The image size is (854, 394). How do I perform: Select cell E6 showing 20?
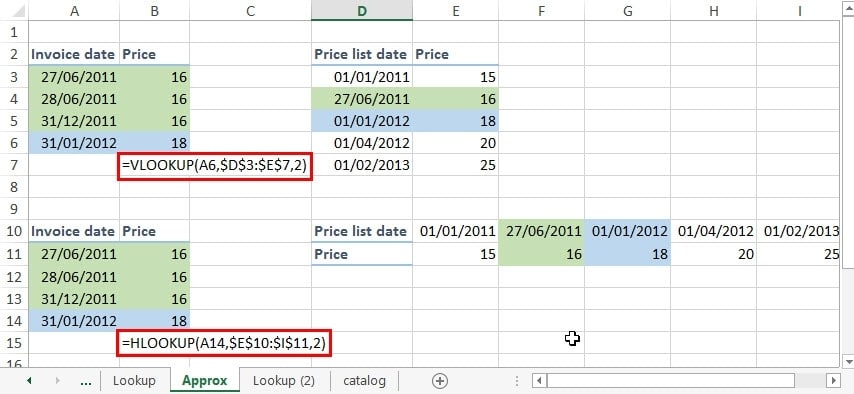455,143
